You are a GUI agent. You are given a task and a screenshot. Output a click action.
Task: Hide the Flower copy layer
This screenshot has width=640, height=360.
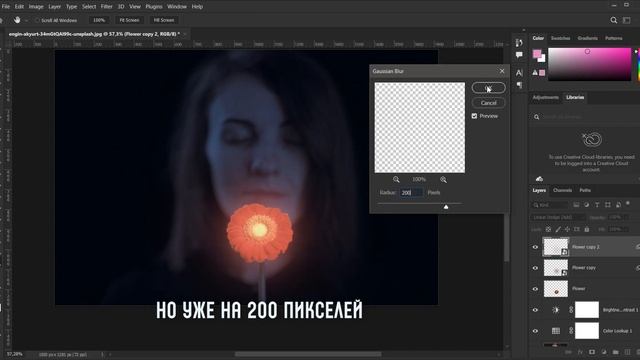click(x=535, y=268)
